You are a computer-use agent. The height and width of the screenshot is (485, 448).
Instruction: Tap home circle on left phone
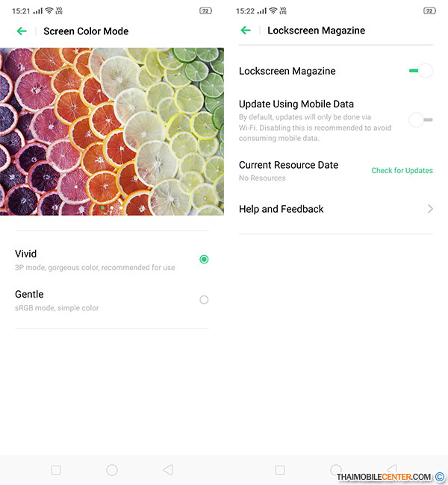[112, 470]
